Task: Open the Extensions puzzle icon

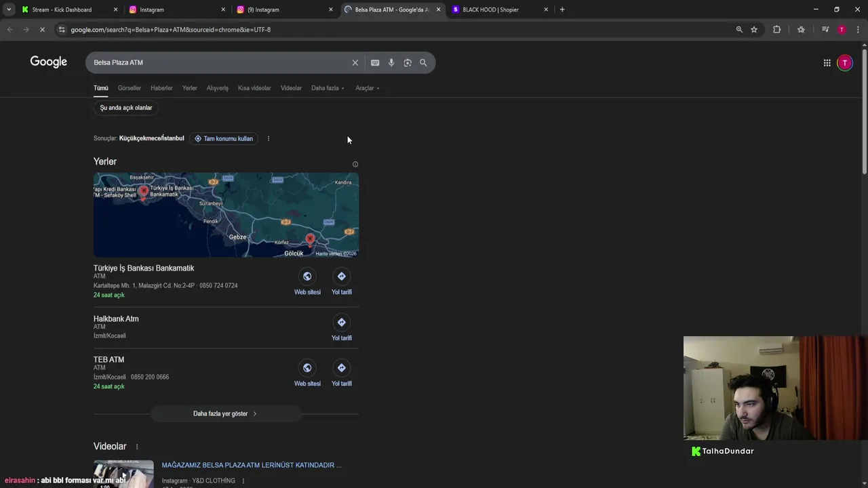Action: click(776, 29)
